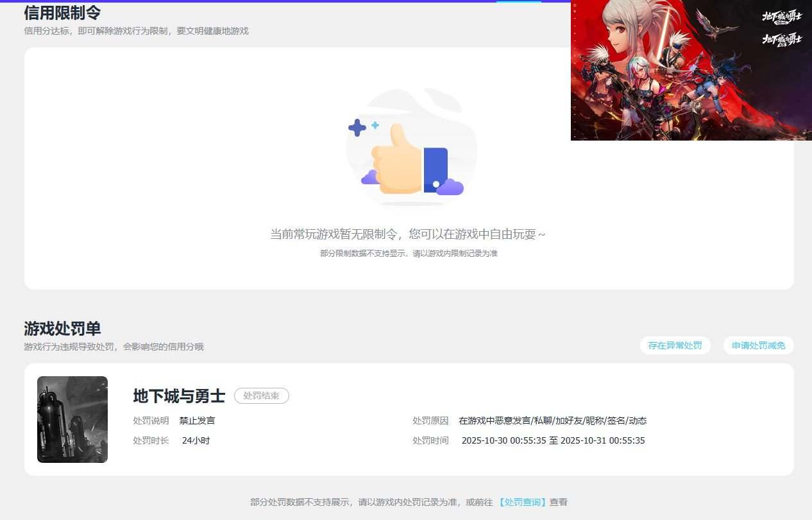This screenshot has height=520, width=812.
Task: Click the 游戏行为违规导致处罚 subtitle text
Action: [114, 347]
